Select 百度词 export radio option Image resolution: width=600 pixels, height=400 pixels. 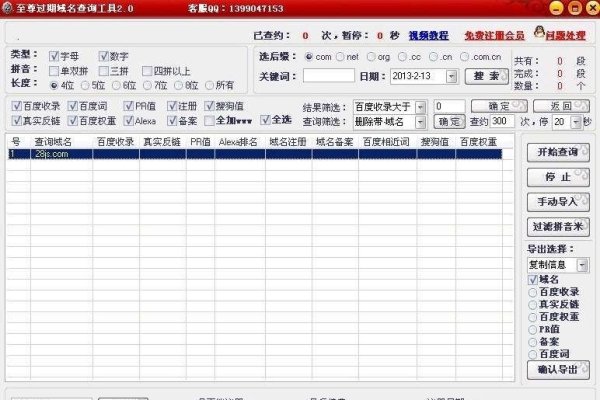pos(532,354)
